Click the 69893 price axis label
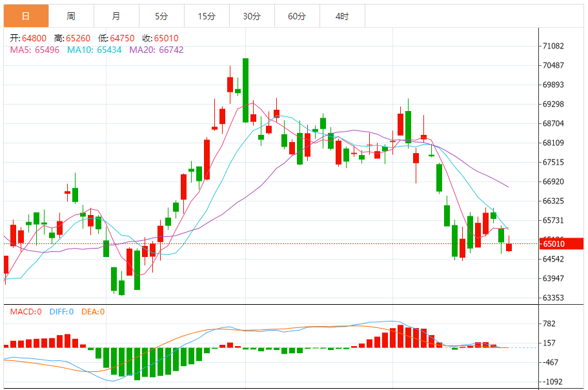The height and width of the screenshot is (390, 588). [x=554, y=85]
